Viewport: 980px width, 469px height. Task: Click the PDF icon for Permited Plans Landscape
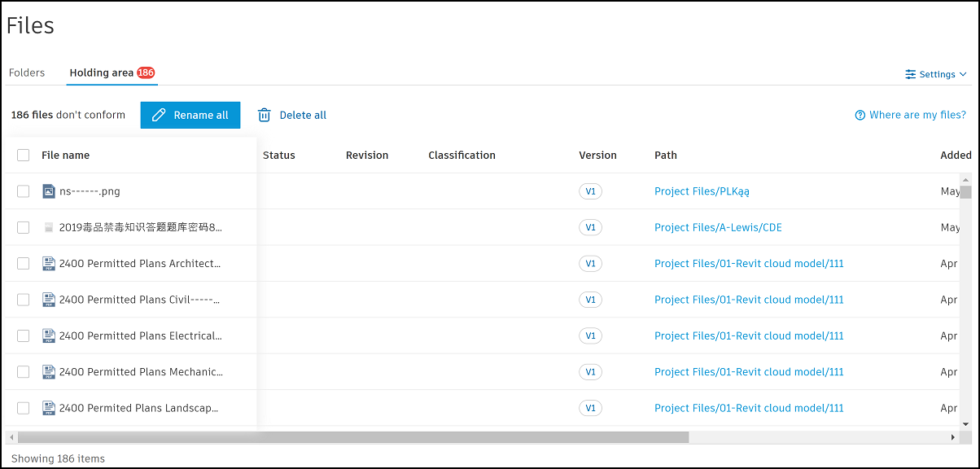coord(49,408)
